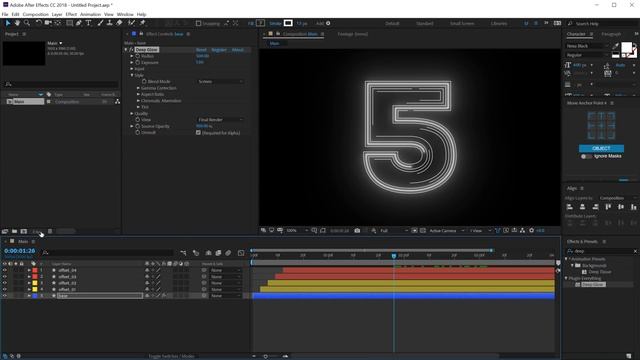The image size is (640, 360).
Task: Select the Pan Behind anchor point tool
Action: coord(58,23)
